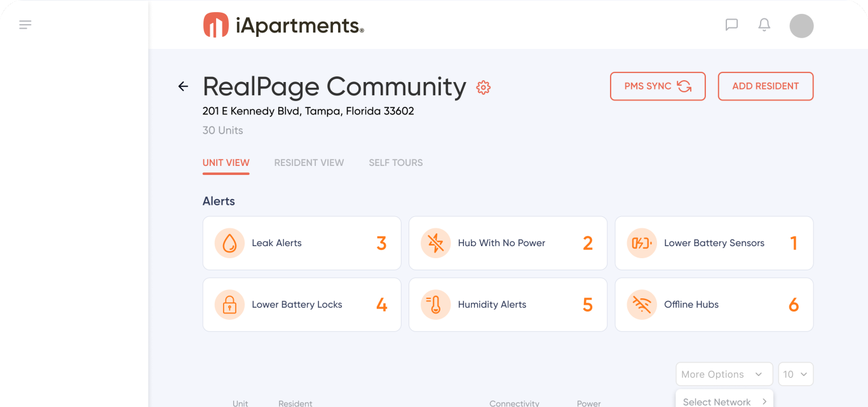Open the Offline Hubs card
Image resolution: width=868 pixels, height=407 pixels.
714,305
